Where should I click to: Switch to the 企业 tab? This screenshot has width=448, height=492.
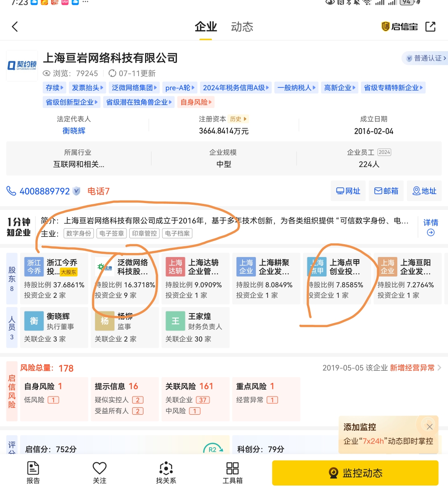205,27
